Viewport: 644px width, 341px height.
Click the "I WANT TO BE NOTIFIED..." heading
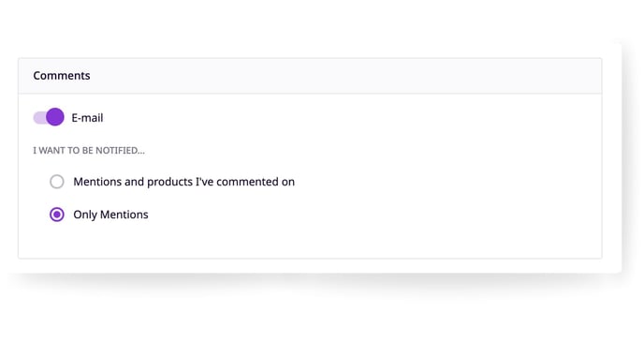pos(89,151)
